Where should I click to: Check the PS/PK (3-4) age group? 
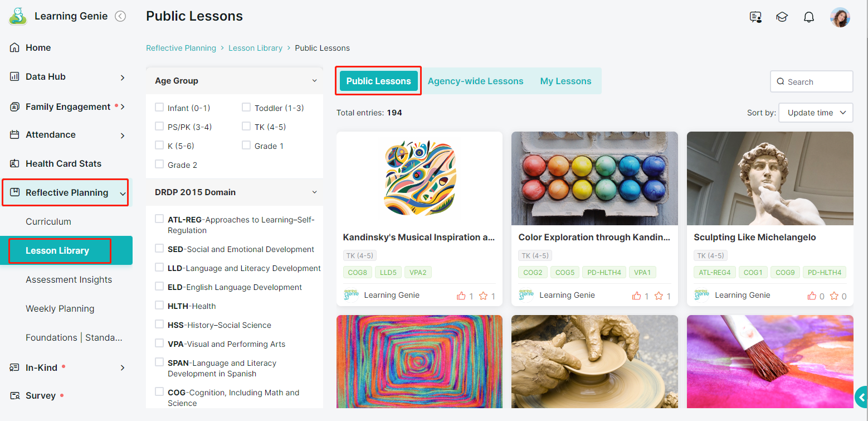(x=159, y=127)
